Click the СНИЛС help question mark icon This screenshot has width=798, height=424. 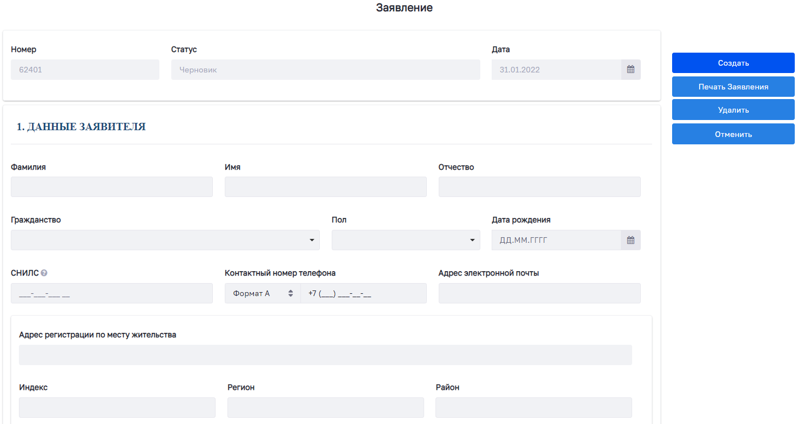[44, 273]
